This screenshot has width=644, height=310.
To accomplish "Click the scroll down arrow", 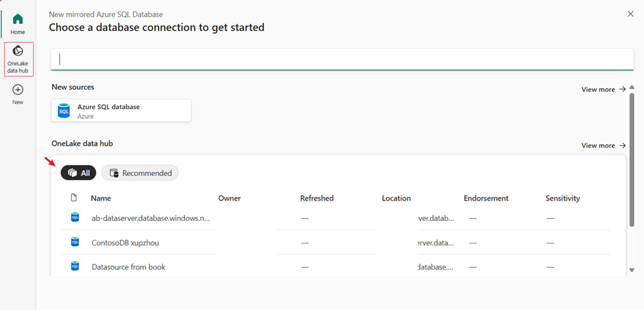I will (x=631, y=270).
